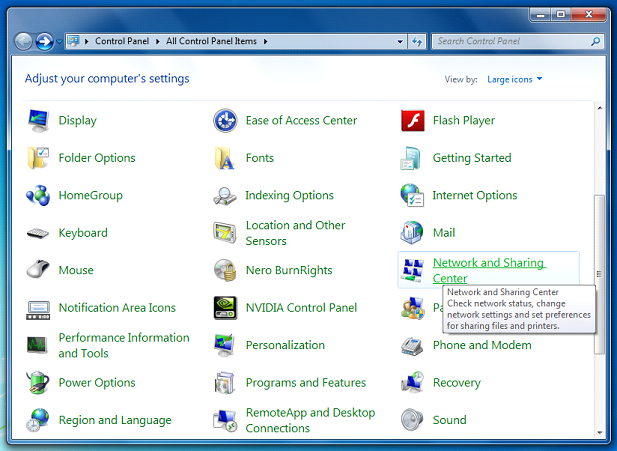Select the All Control Panel Items breadcrumb

point(211,41)
